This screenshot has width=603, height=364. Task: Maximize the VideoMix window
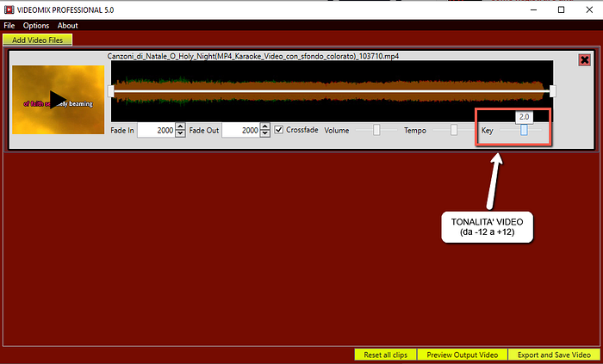tap(561, 10)
